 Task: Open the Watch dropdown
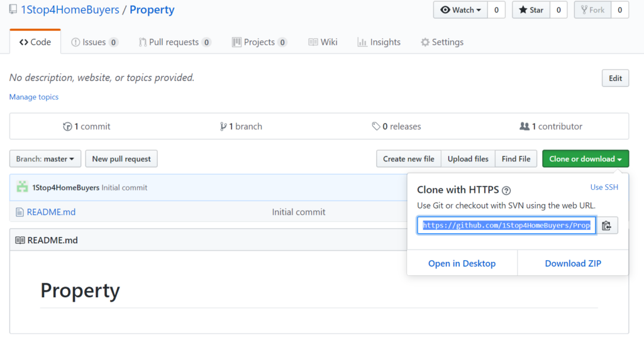coord(460,10)
